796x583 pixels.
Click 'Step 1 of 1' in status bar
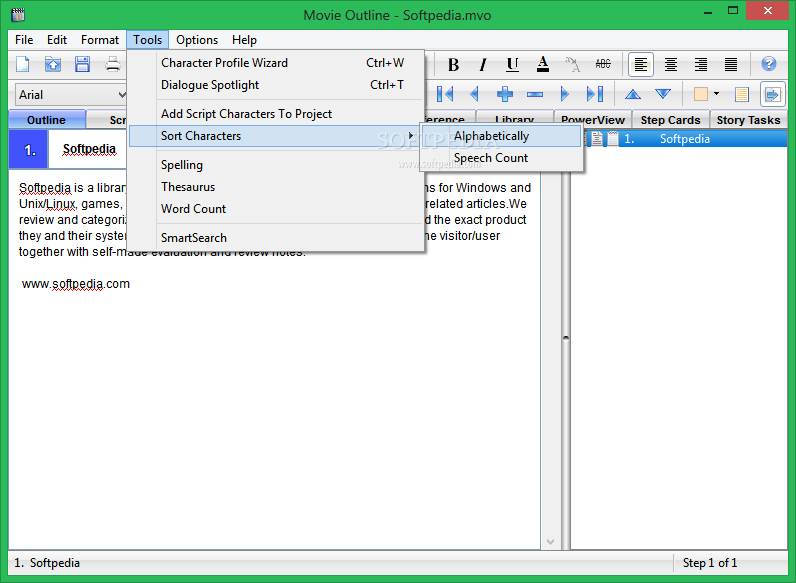(709, 563)
